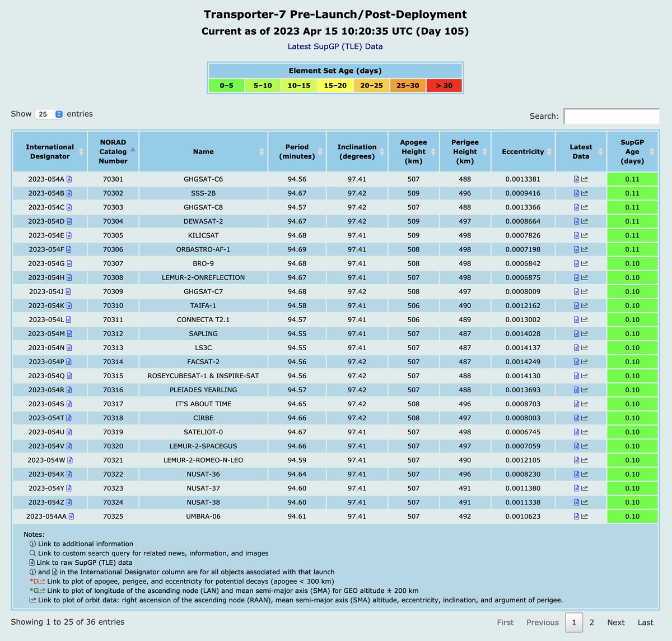Open orbit plot icon for UMBRA-06
Screen dimensions: 672x641
coord(585,516)
